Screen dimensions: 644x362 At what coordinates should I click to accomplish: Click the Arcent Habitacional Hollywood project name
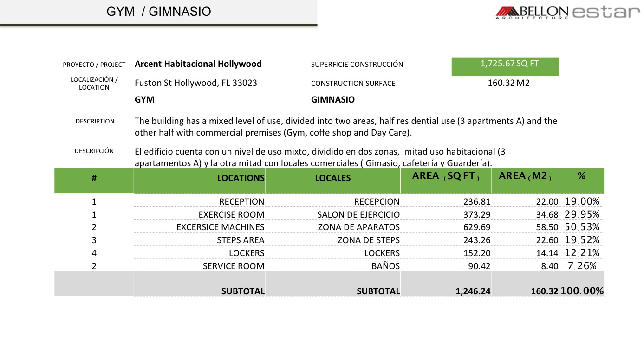coord(198,64)
